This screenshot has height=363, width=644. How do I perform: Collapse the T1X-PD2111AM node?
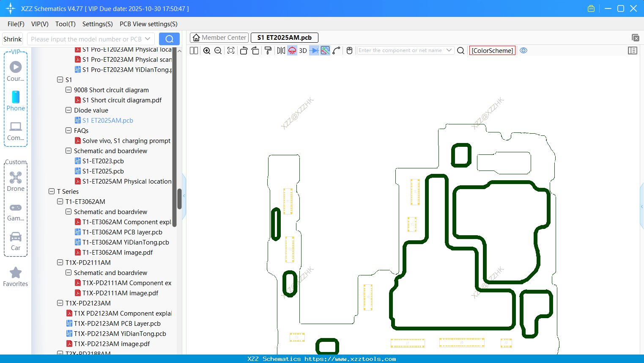(x=60, y=262)
